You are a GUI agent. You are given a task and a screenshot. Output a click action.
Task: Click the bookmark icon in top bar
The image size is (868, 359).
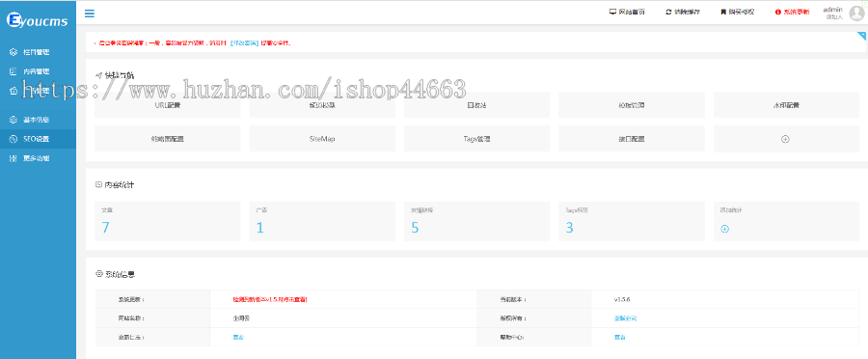(x=723, y=12)
